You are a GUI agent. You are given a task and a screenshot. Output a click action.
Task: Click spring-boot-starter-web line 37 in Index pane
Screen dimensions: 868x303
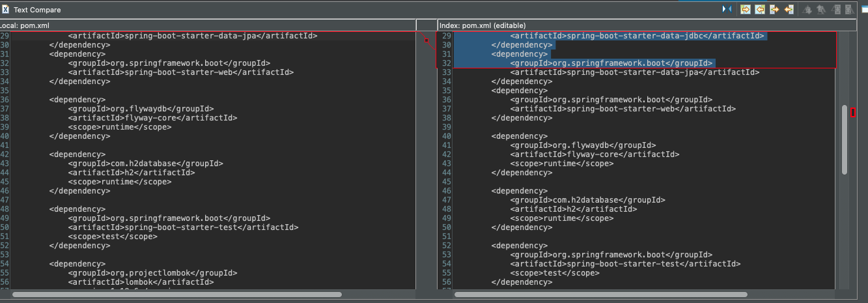pyautogui.click(x=623, y=109)
